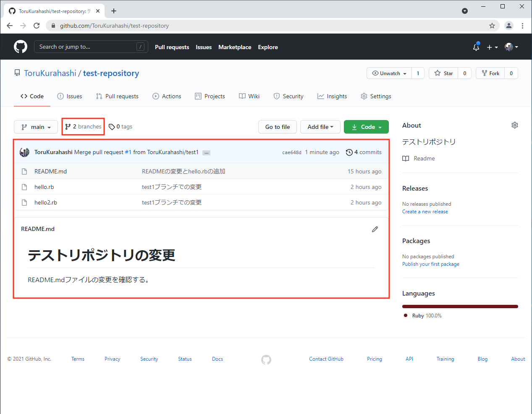This screenshot has height=414, width=532.
Task: View the Insights tab
Action: [x=332, y=96]
